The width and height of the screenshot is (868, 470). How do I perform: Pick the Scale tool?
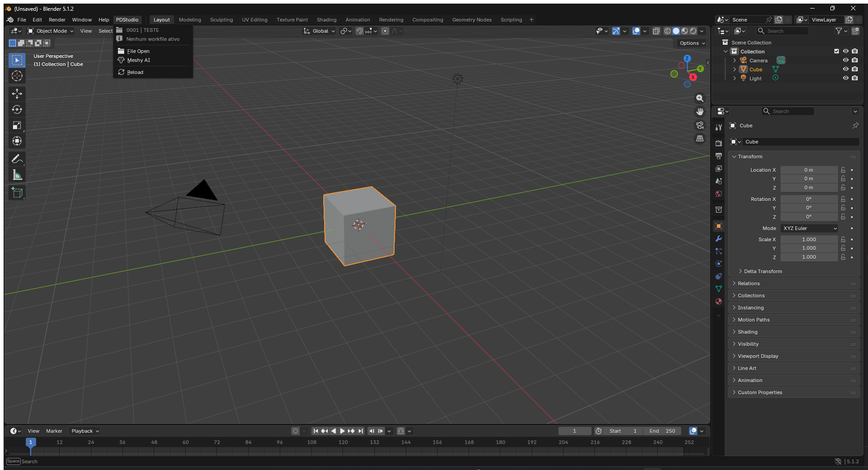[17, 125]
